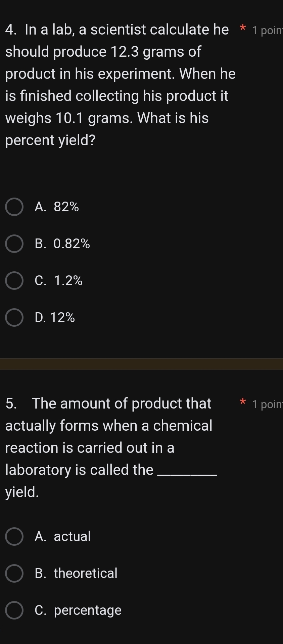The image size is (283, 644).
Task: Click the answer label percentage
Action: (x=87, y=610)
